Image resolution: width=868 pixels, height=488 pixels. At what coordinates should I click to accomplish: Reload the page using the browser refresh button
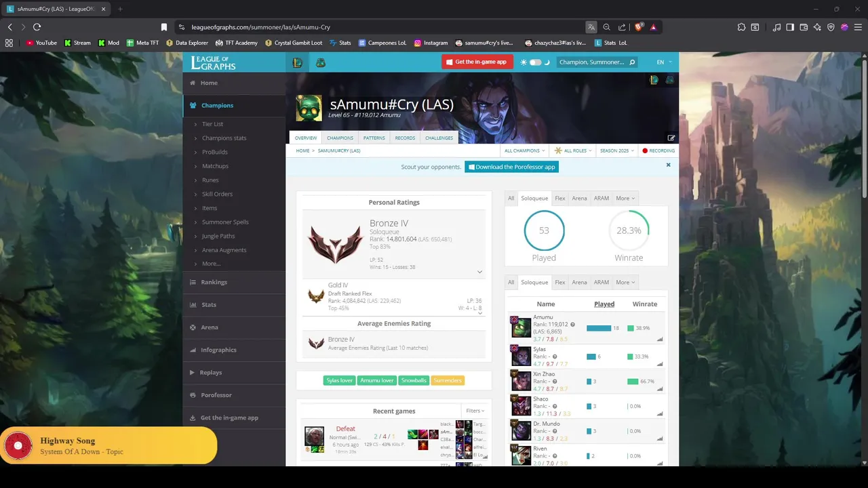click(x=37, y=27)
